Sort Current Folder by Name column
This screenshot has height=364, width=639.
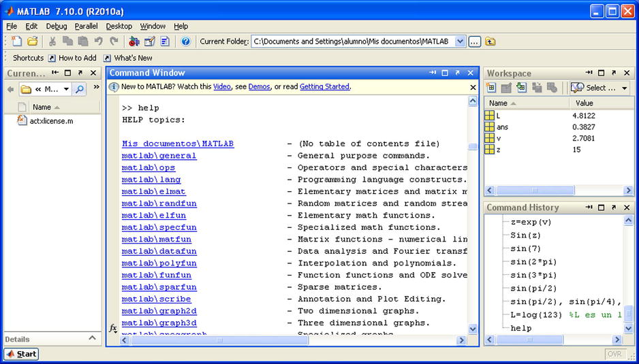point(46,107)
